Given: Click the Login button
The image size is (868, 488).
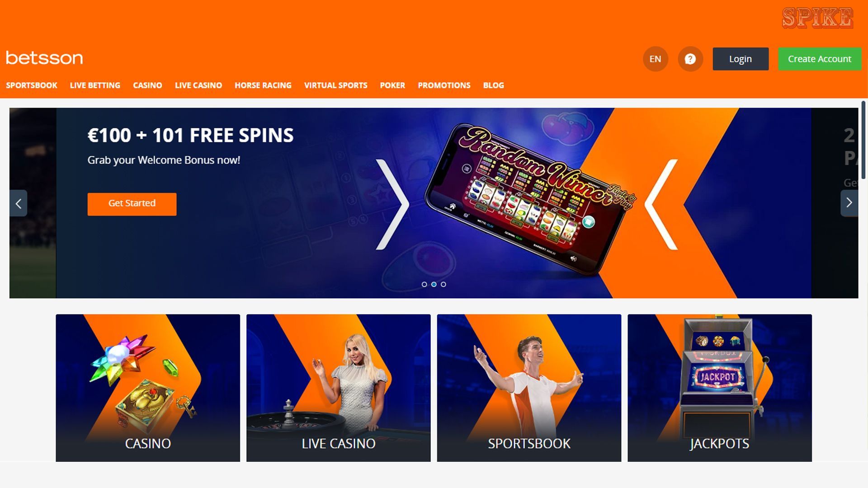Looking at the screenshot, I should coord(741,59).
